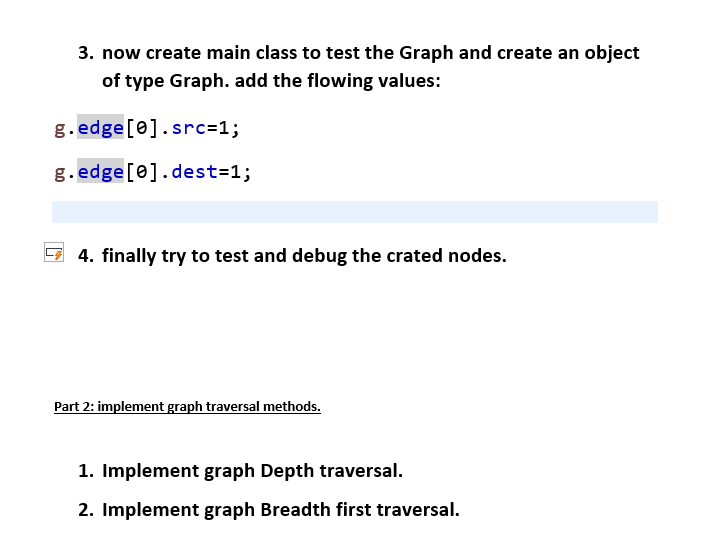Image resolution: width=726 pixels, height=554 pixels.
Task: Click highlighted "edge" in the src line
Action: (100, 127)
